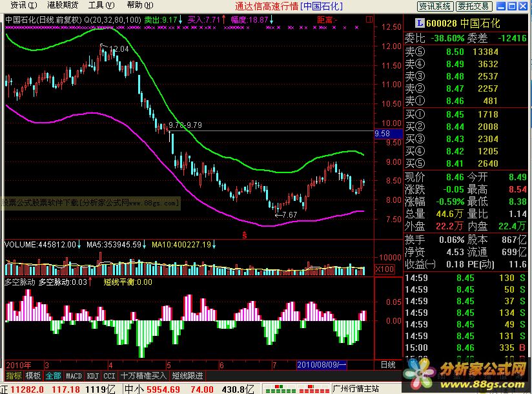The image size is (532, 394).
Task: Click the 15:00 8.46 335 trade row
Action: pyautogui.click(x=466, y=347)
